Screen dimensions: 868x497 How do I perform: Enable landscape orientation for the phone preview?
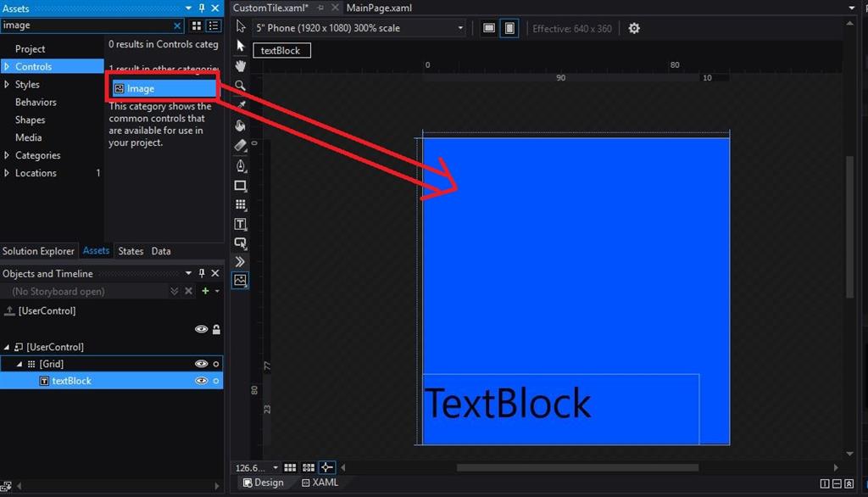(489, 28)
